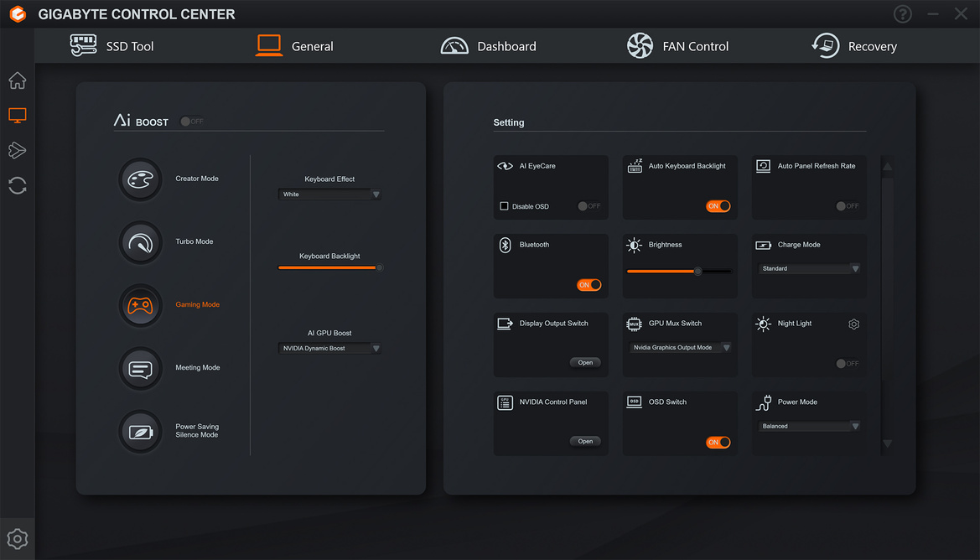The height and width of the screenshot is (560, 980).
Task: Turn off the OSD Switch toggle
Action: point(718,443)
